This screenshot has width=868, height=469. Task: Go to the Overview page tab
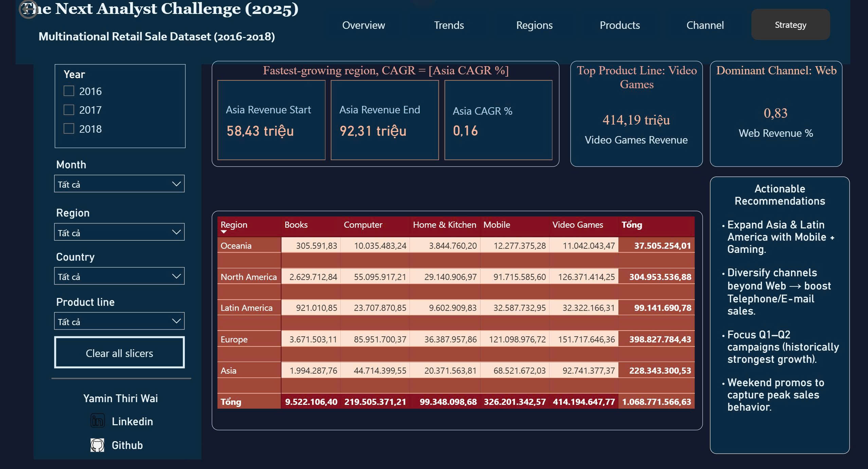[x=363, y=25]
